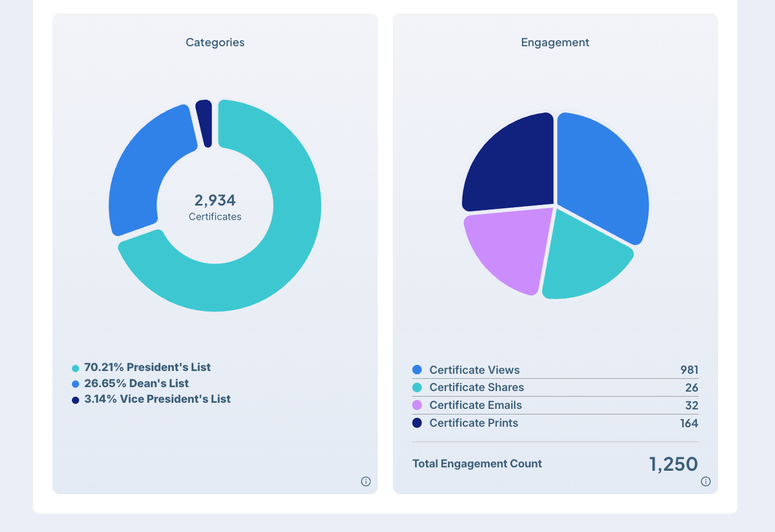The height and width of the screenshot is (532, 775).
Task: Click the Certificate Prints navy legend swatch
Action: 417,423
